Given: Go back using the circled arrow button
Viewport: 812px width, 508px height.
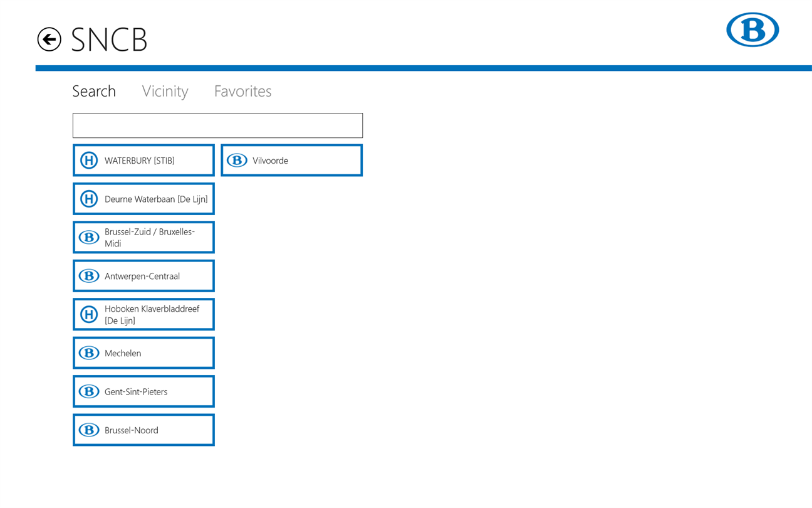Looking at the screenshot, I should [x=49, y=40].
